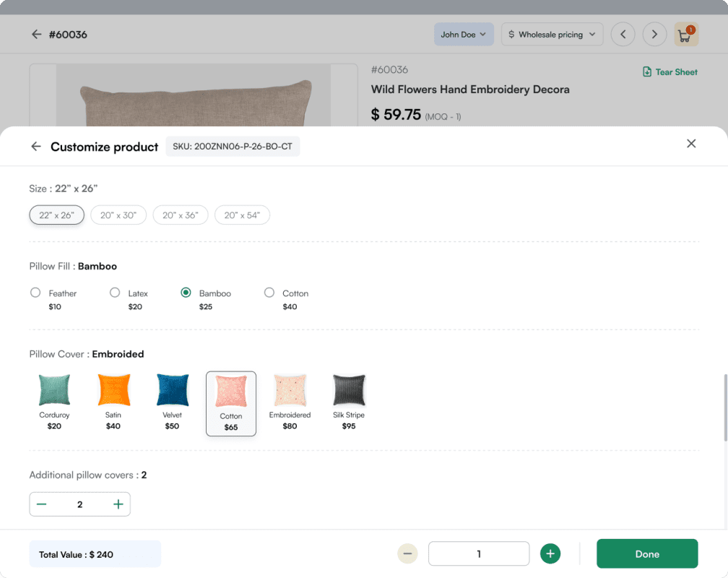Screen dimensions: 728x578
Task: Switch size to 20" x 54"
Action: pyautogui.click(x=242, y=215)
